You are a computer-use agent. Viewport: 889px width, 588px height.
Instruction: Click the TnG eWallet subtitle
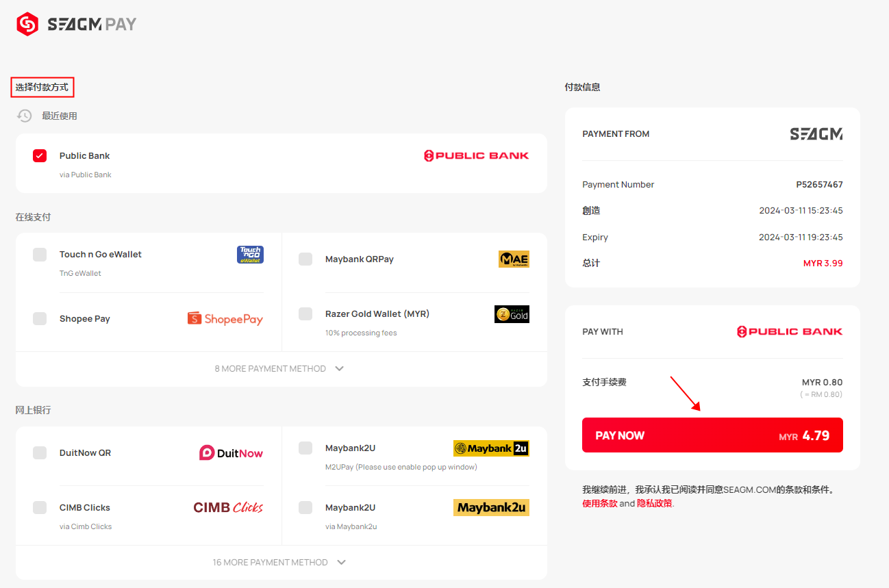pyautogui.click(x=80, y=273)
